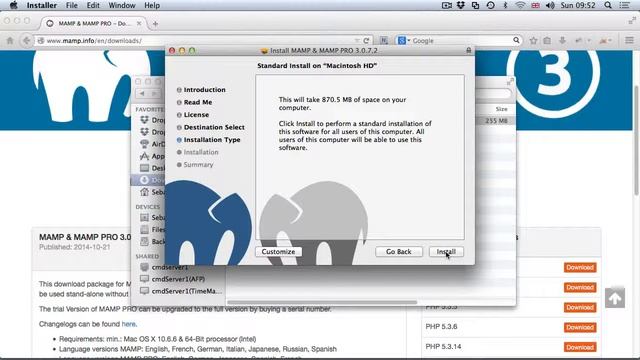640x360 pixels.
Task: Open the Apple menu
Action: (x=13, y=5)
